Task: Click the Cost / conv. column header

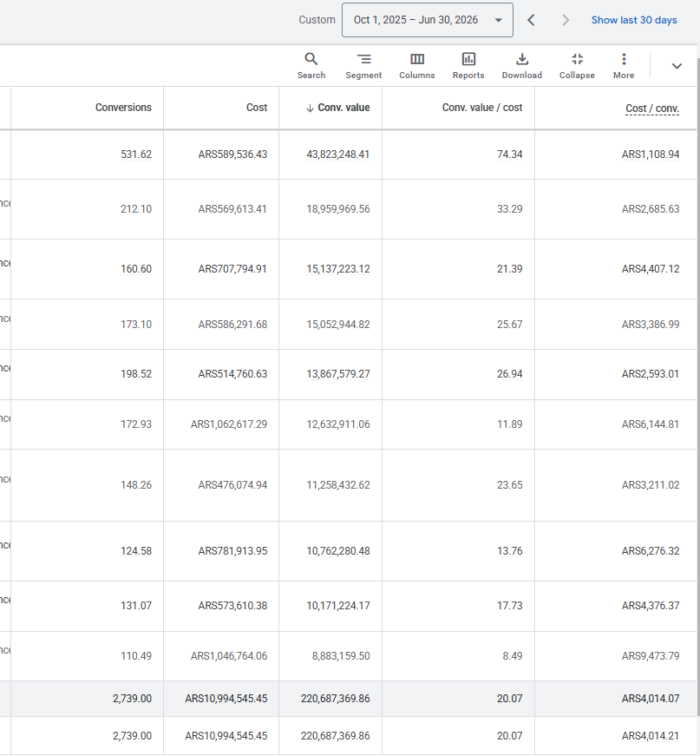Action: (652, 108)
